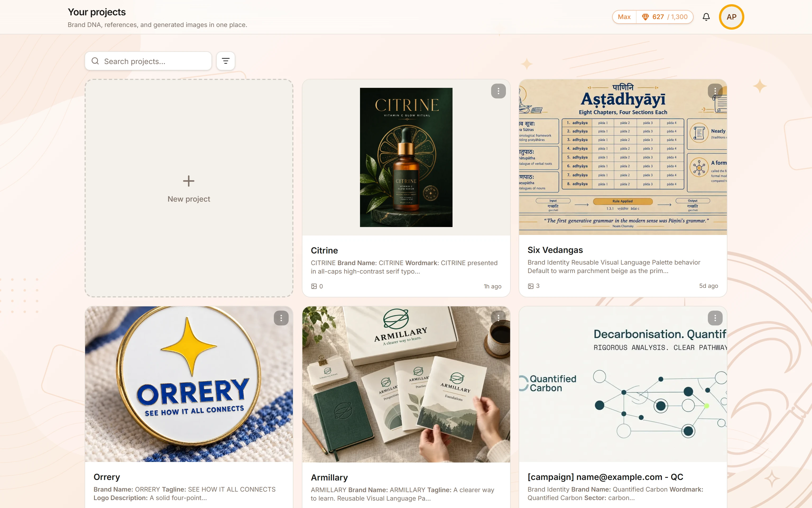Open the Armillary project title
Image resolution: width=812 pixels, height=508 pixels.
tap(329, 477)
